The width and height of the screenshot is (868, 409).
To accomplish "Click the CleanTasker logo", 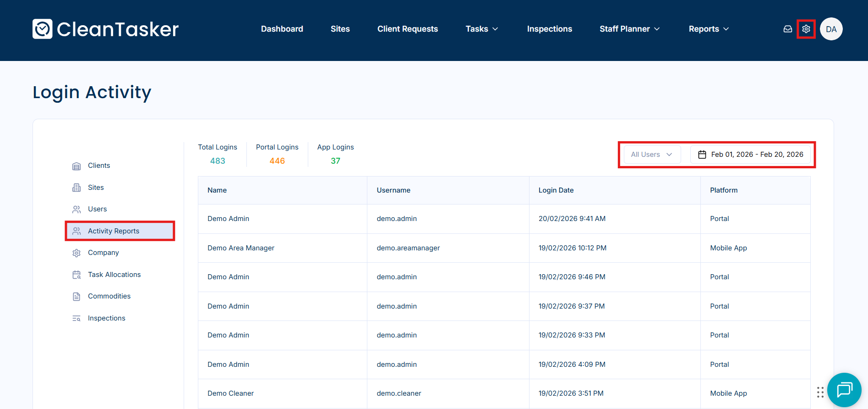I will tap(106, 29).
